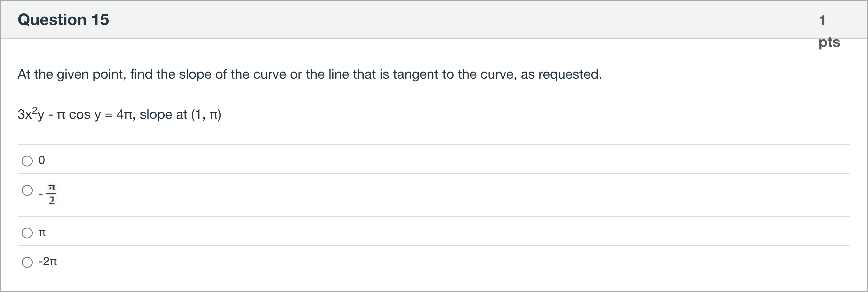Click the answer label text π
Viewport: 868px width, 292px height.
point(42,233)
